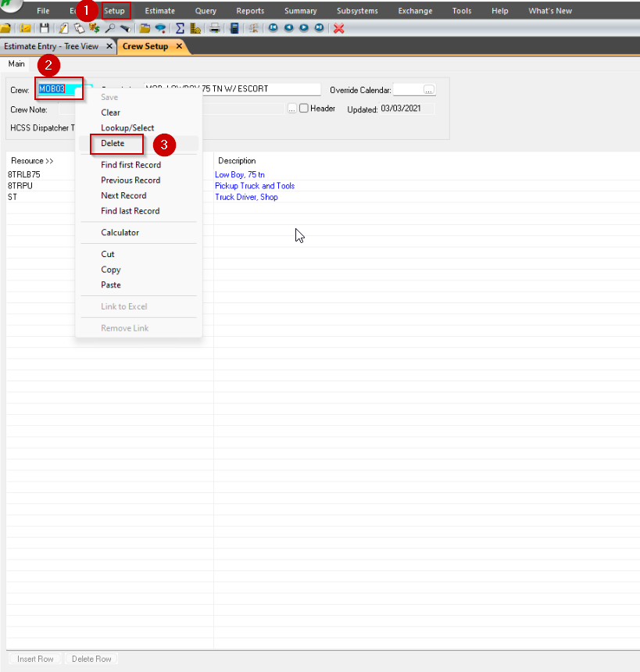Click the blue funnel with red dot icon
This screenshot has height=672, width=640.
click(161, 28)
